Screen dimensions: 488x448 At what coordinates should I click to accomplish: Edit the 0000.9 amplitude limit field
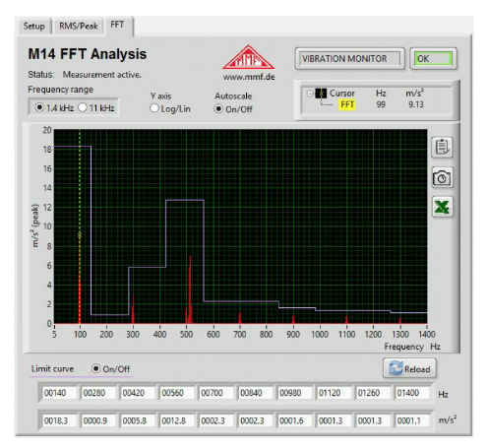(x=98, y=420)
